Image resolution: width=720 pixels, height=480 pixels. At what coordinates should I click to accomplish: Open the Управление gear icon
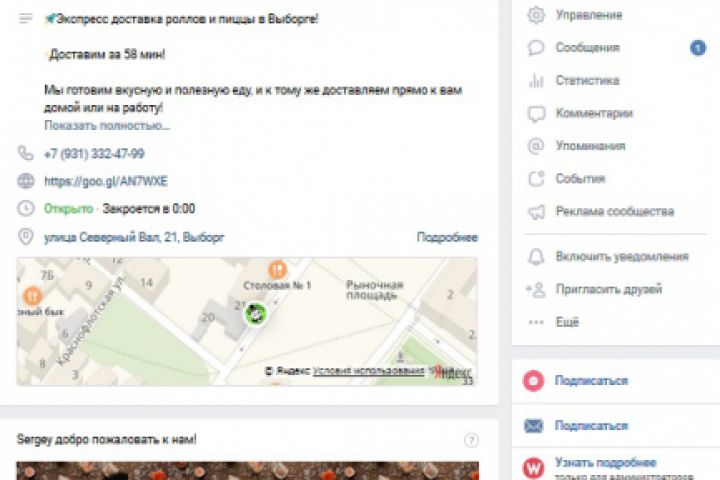point(536,15)
